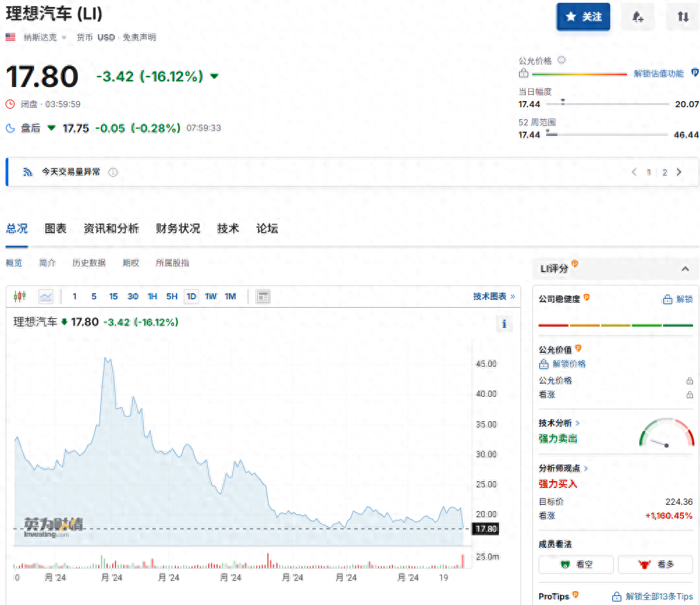The height and width of the screenshot is (605, 700).
Task: Select the candlestick chart type icon
Action: tap(19, 297)
